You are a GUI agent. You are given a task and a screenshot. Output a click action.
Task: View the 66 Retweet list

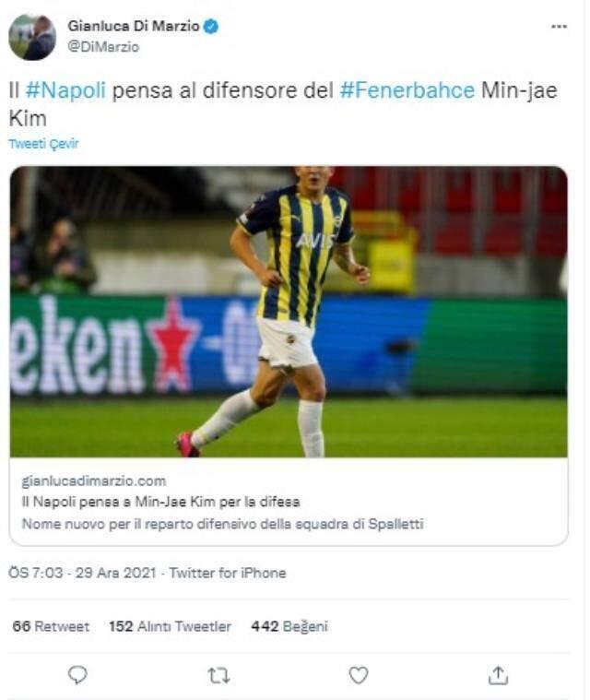(x=51, y=626)
